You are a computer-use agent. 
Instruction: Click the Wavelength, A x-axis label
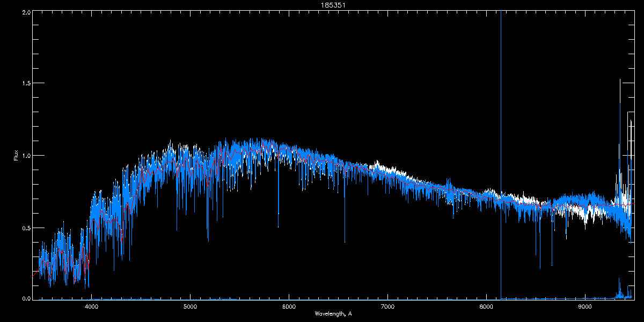[333, 314]
